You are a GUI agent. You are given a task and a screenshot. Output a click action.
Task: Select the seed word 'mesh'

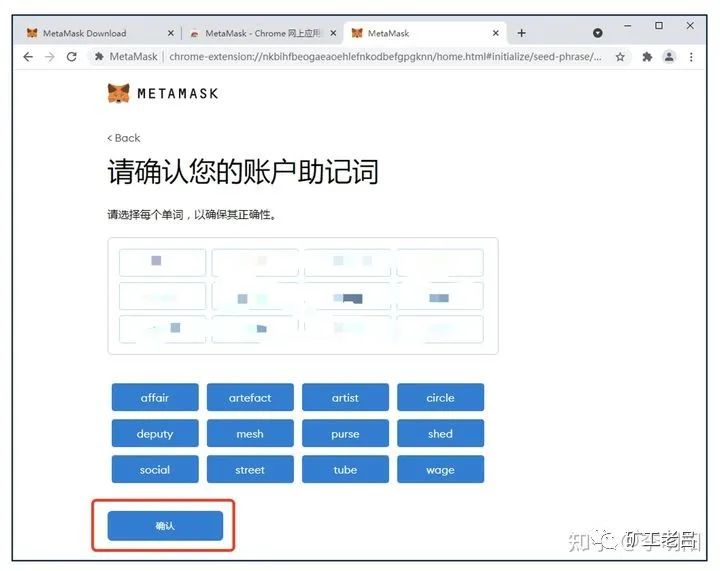click(x=250, y=433)
